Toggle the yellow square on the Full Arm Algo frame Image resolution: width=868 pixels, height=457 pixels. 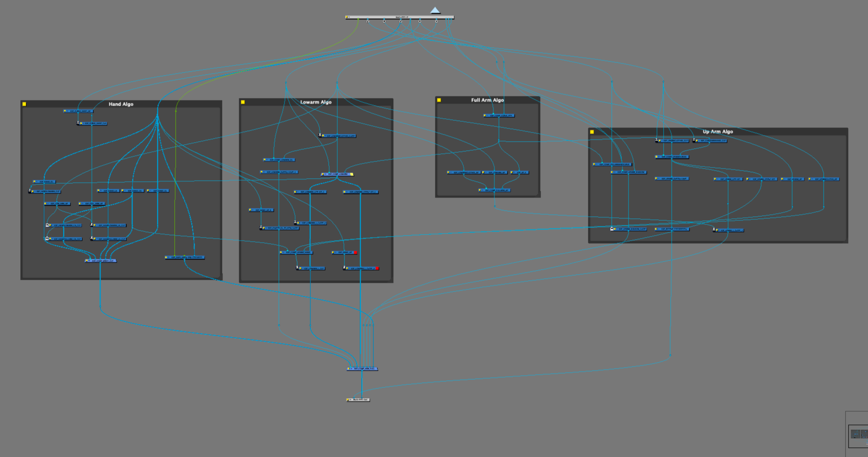tap(439, 100)
